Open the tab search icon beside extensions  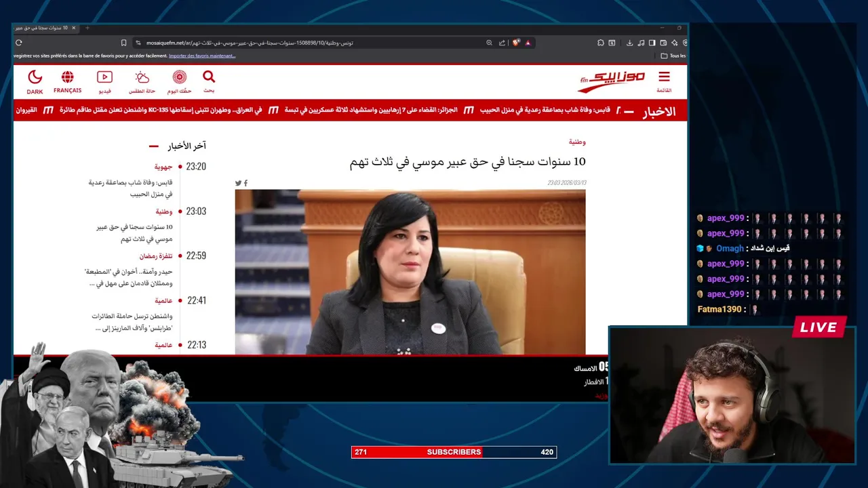pyautogui.click(x=612, y=43)
